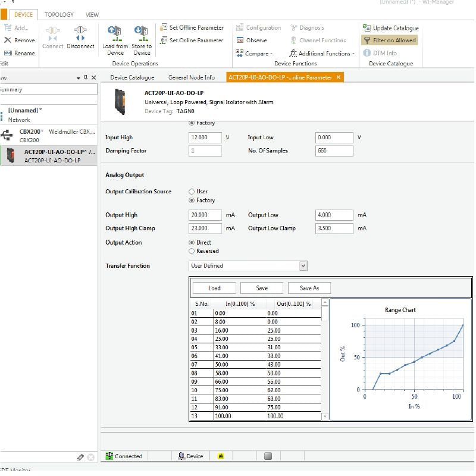476x476 pixels.
Task: Click the Update Catalogue icon
Action: 367,28
